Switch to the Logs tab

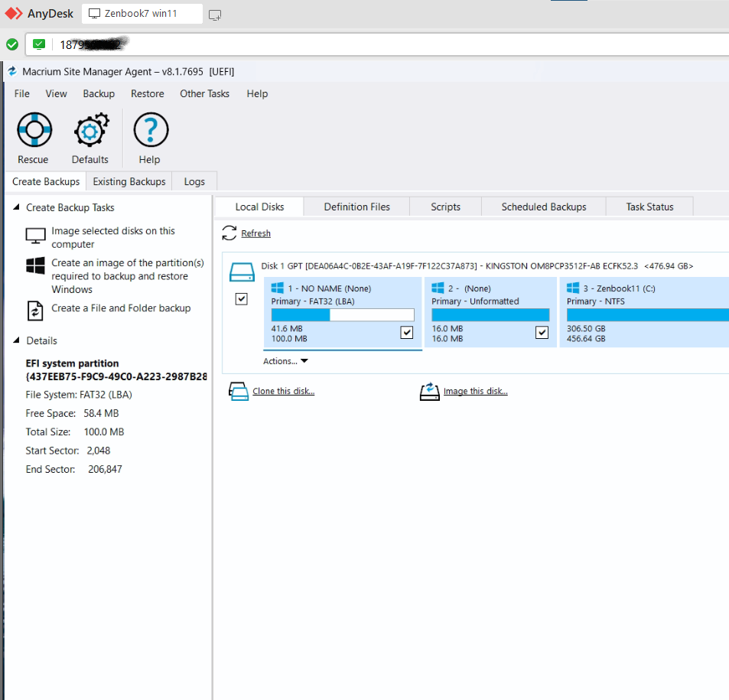pos(194,181)
